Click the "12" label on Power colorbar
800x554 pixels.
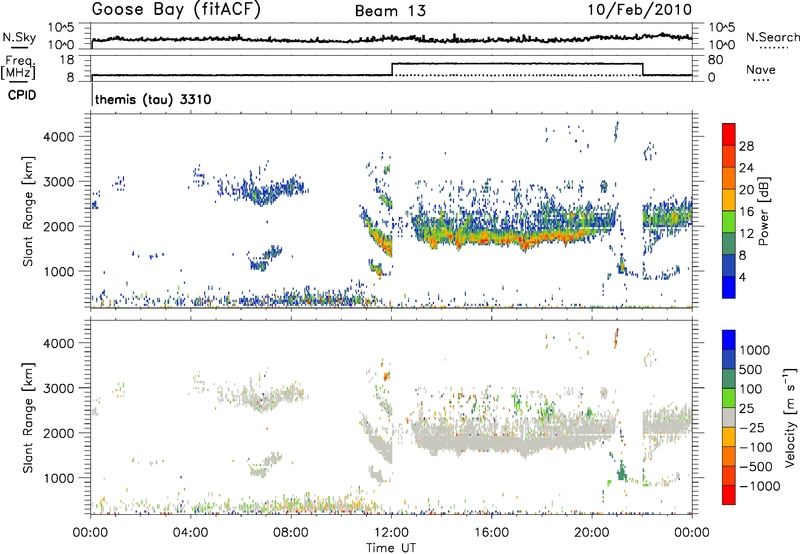pyautogui.click(x=746, y=234)
